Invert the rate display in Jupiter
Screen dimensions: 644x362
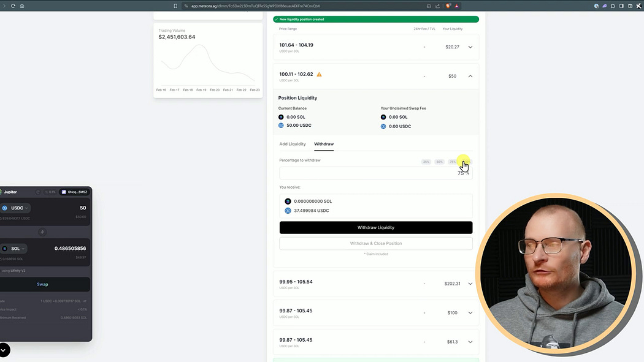85,301
